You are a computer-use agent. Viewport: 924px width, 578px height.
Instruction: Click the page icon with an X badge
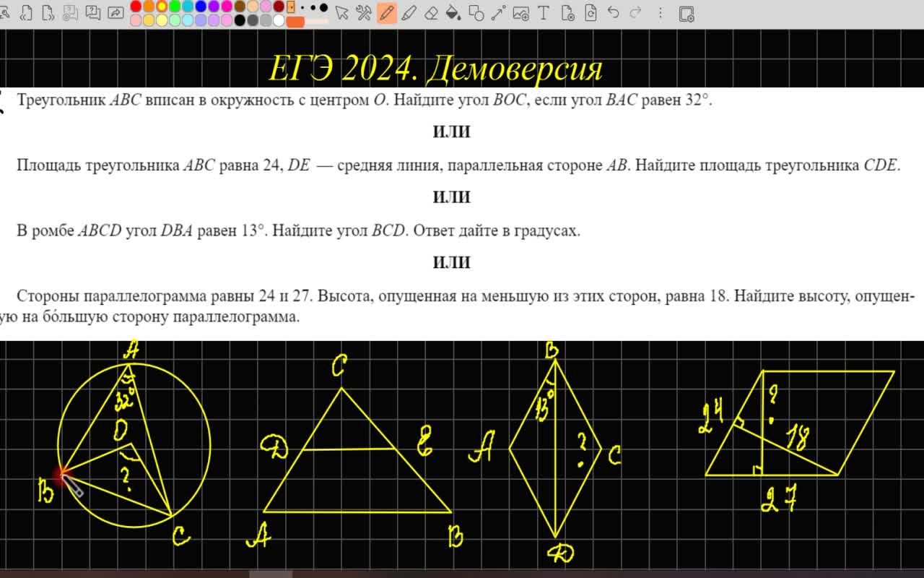coord(567,13)
